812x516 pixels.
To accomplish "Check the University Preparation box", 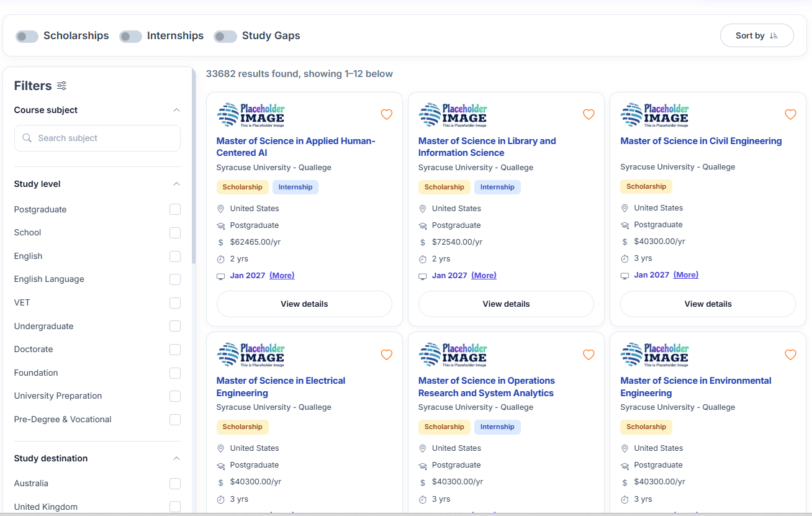I will pyautogui.click(x=175, y=396).
